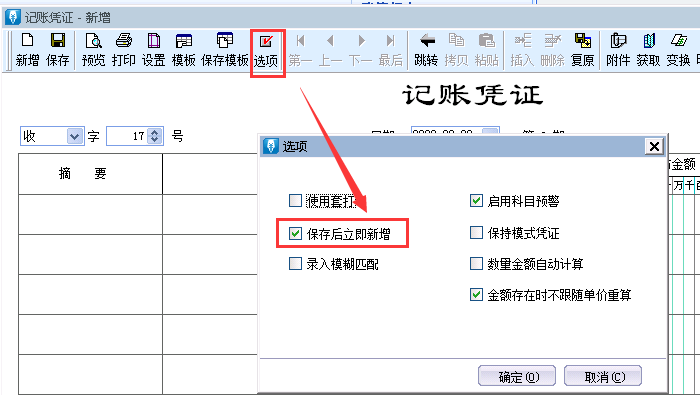Uncheck 保存后立即新增 checkbox
The image size is (700, 395).
(x=295, y=233)
